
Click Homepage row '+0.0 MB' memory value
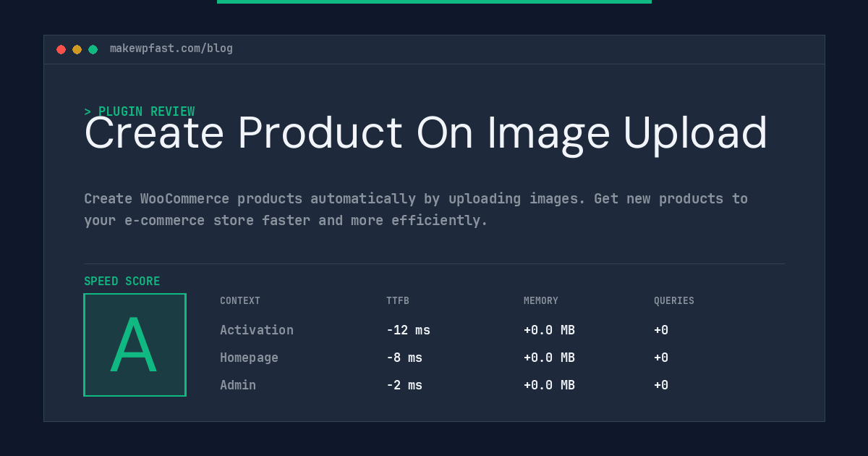click(549, 358)
